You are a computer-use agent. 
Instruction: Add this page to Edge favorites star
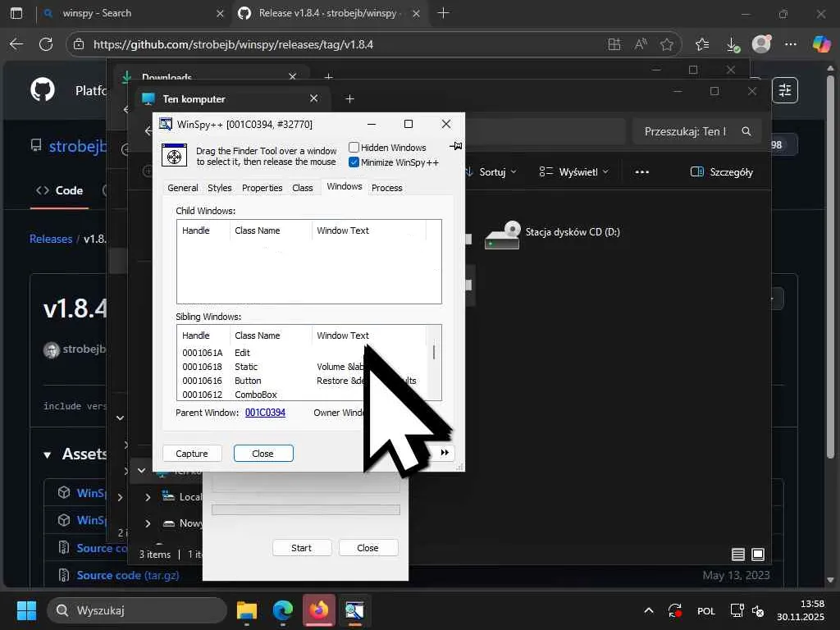[666, 44]
